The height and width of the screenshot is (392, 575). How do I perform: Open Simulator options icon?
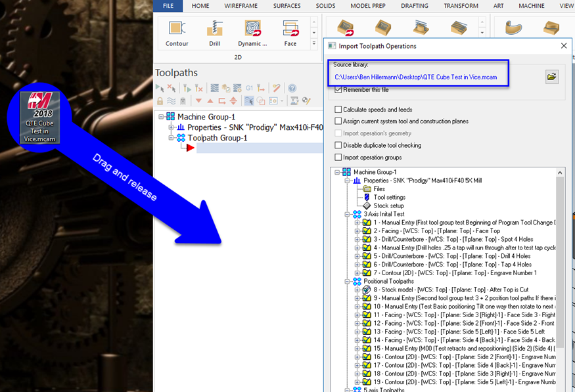(x=237, y=88)
